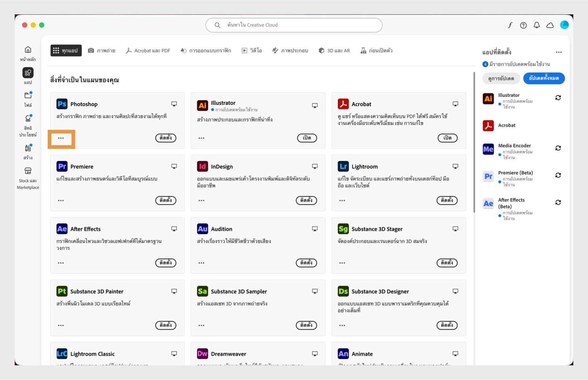Image resolution: width=588 pixels, height=380 pixels.
Task: Install Substance 3D Designer
Action: 447,325
